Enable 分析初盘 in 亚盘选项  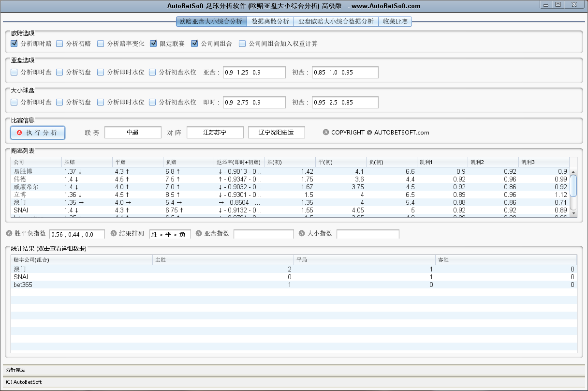point(59,72)
